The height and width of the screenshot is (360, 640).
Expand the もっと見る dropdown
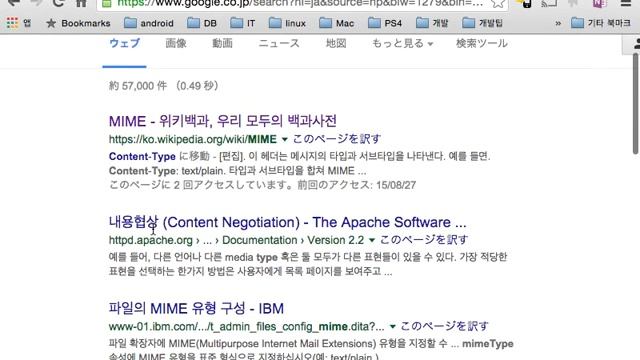coord(402,43)
